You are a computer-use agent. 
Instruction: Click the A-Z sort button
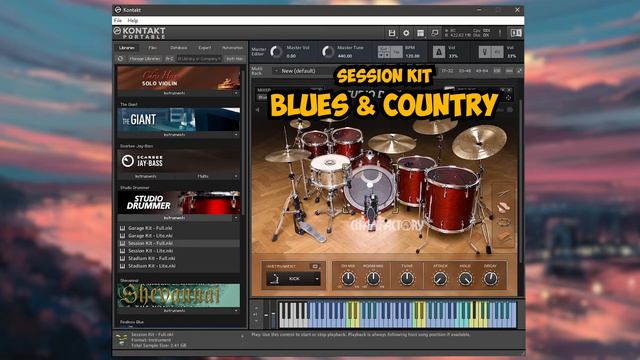click(169, 59)
